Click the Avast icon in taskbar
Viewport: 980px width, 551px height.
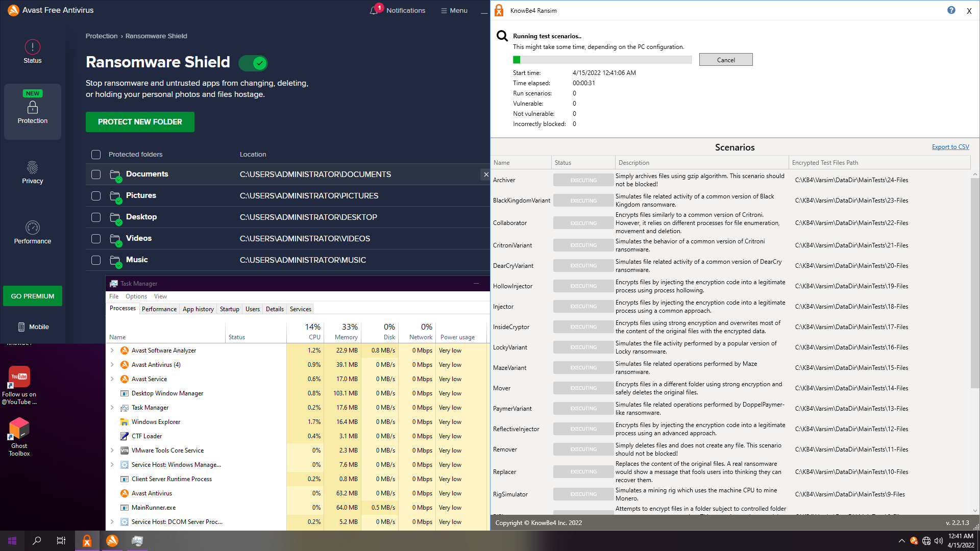(112, 541)
